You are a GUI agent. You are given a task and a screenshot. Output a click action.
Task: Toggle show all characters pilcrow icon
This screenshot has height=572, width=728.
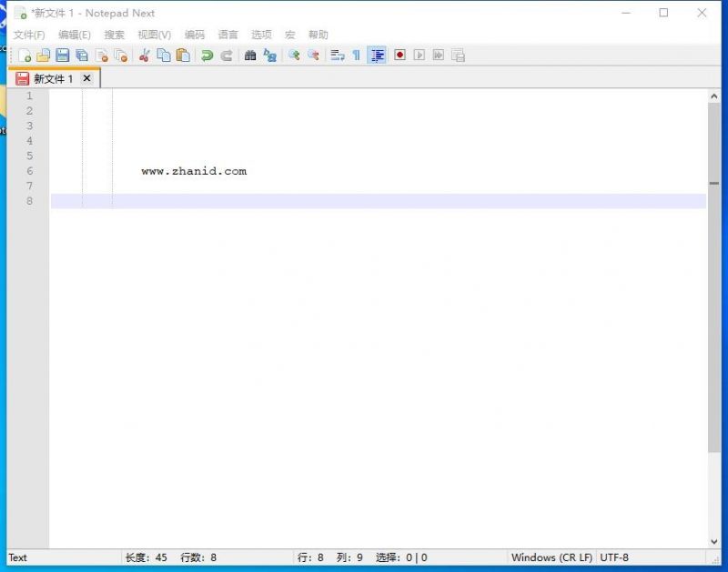click(356, 55)
